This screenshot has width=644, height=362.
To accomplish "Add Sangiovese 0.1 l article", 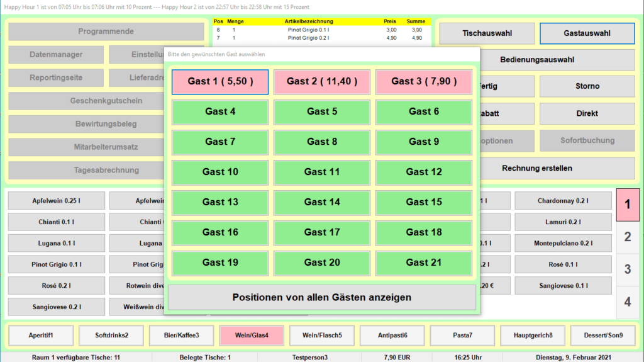I will pos(563,285).
